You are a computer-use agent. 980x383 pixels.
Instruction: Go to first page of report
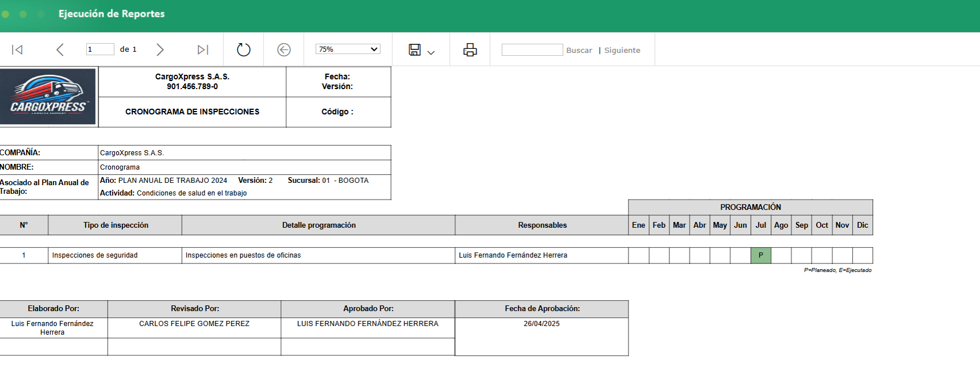click(x=17, y=50)
